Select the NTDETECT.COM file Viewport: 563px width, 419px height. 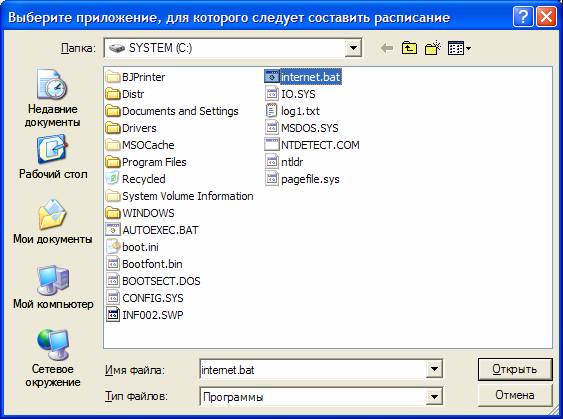[x=312, y=145]
